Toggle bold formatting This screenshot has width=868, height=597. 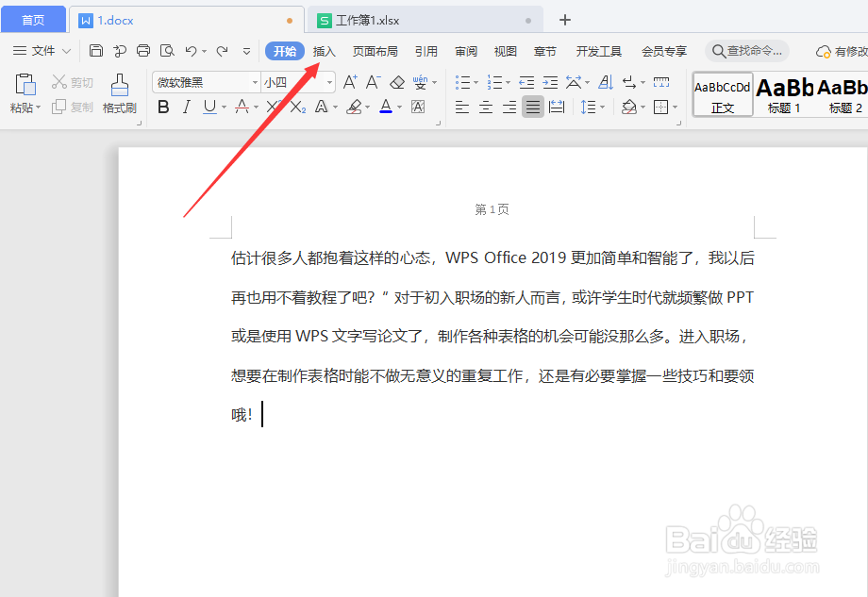(x=162, y=107)
